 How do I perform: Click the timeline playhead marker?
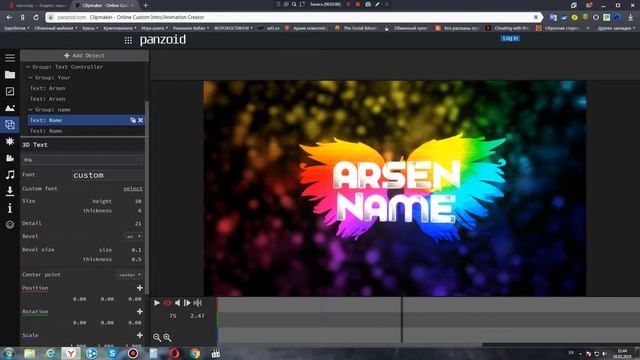(x=402, y=320)
